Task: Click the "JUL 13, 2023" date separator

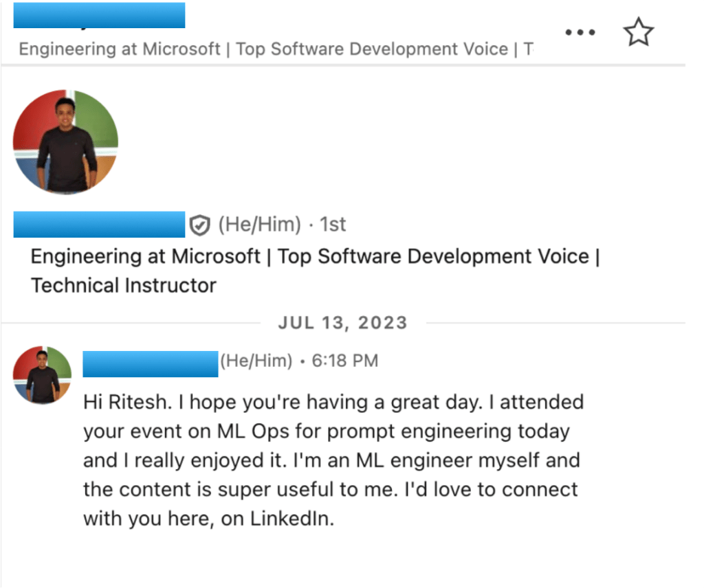Action: (x=342, y=323)
